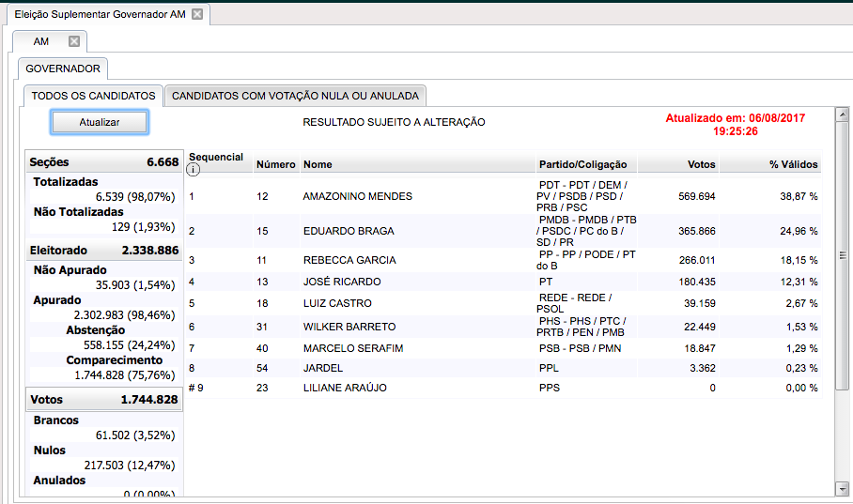
Task: Close the AM tab
Action: tap(74, 41)
